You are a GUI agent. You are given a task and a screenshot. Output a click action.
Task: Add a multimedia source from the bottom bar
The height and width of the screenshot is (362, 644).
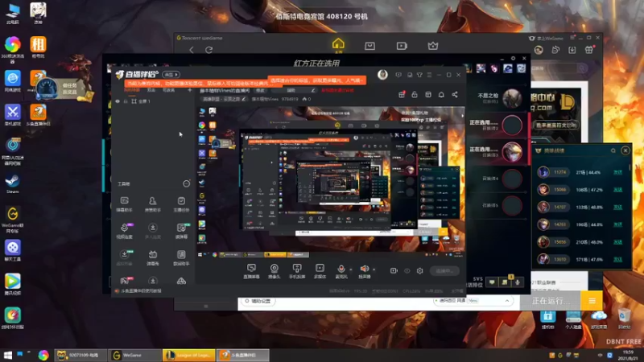click(x=320, y=271)
